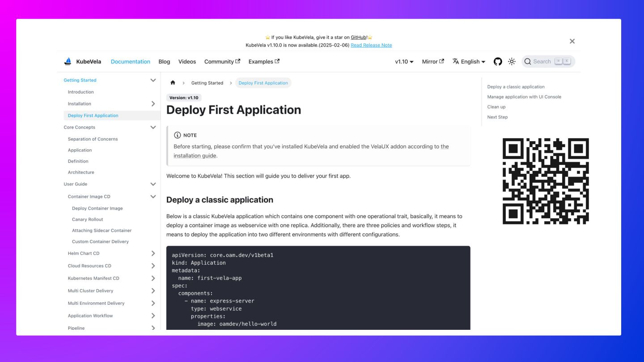Follow the installation guide link
The height and width of the screenshot is (362, 644).
pos(195,156)
